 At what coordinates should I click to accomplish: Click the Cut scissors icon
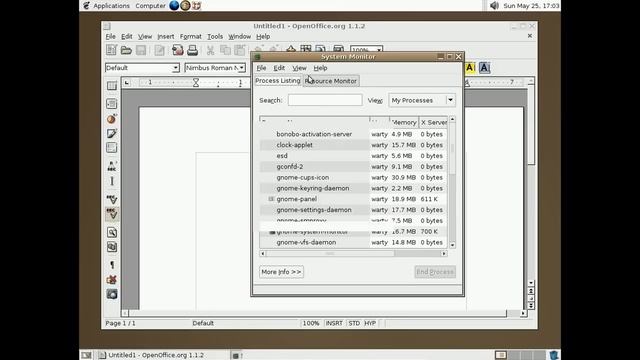(210, 50)
